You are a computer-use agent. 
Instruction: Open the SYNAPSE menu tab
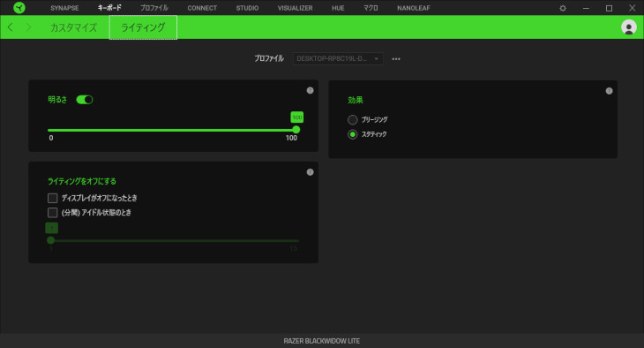pyautogui.click(x=64, y=8)
